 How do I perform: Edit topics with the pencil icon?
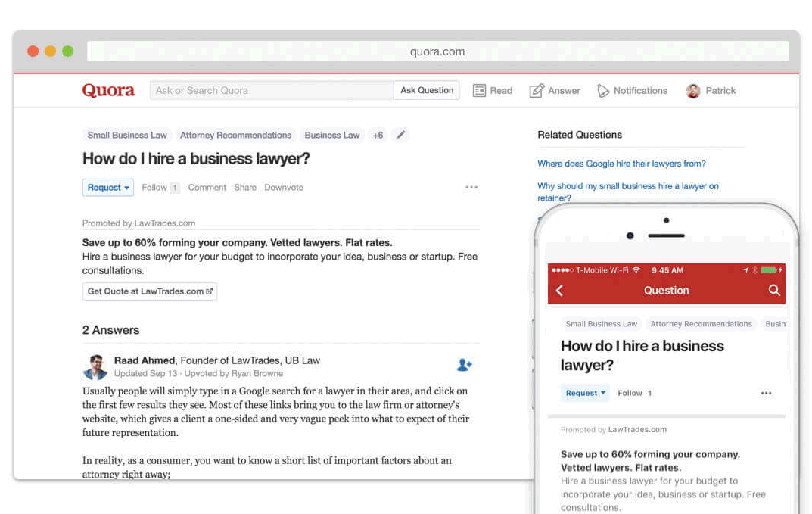[400, 136]
